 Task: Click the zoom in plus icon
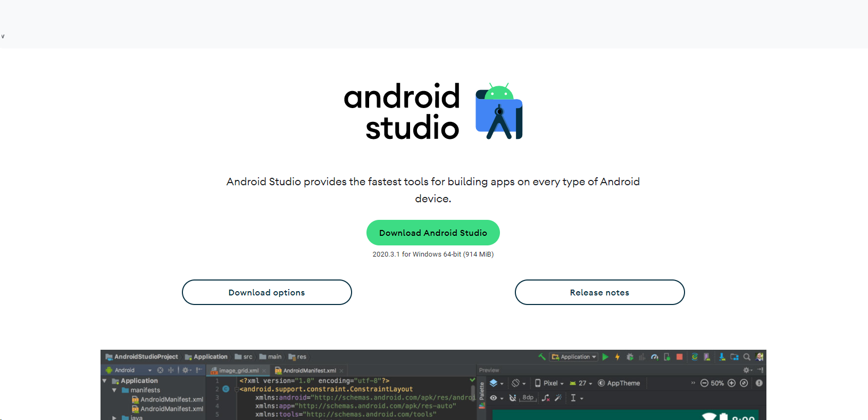[x=731, y=383]
